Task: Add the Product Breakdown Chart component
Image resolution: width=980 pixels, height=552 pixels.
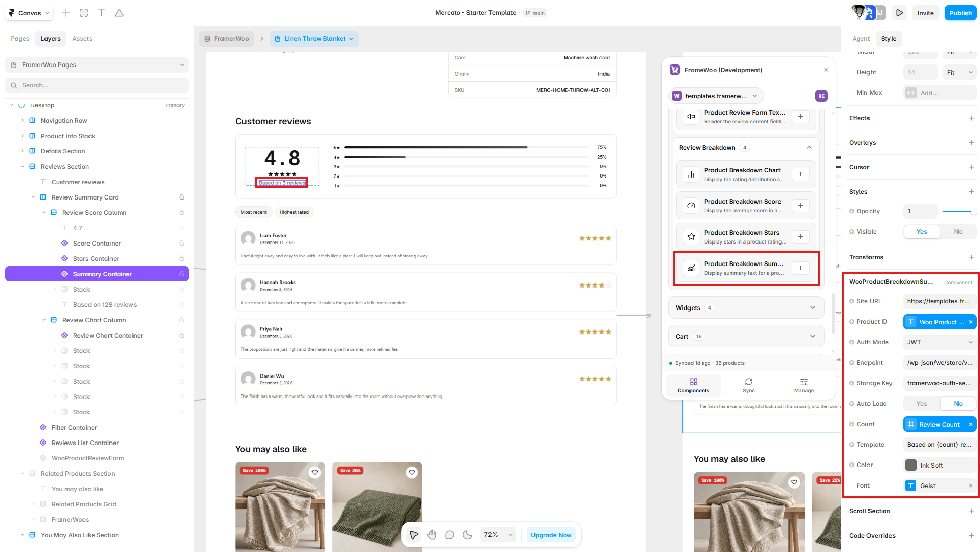Action: pyautogui.click(x=800, y=174)
